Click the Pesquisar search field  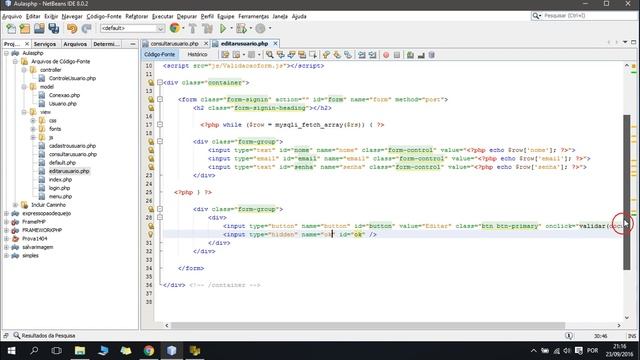point(584,16)
